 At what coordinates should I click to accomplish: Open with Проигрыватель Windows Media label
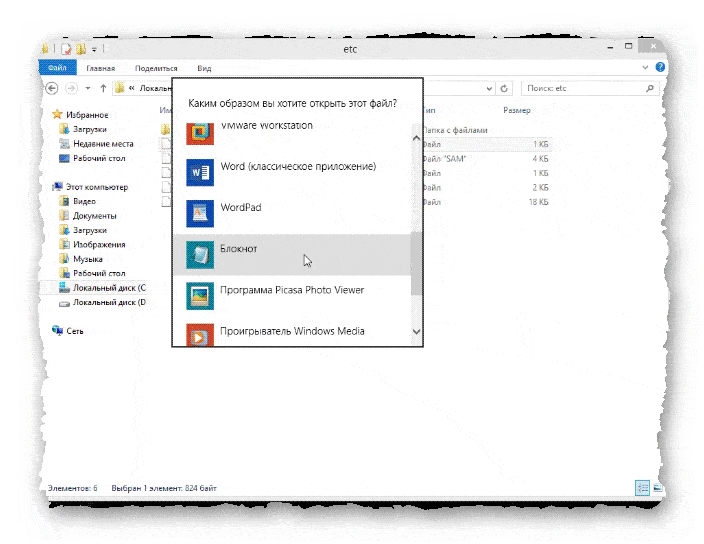point(292,331)
